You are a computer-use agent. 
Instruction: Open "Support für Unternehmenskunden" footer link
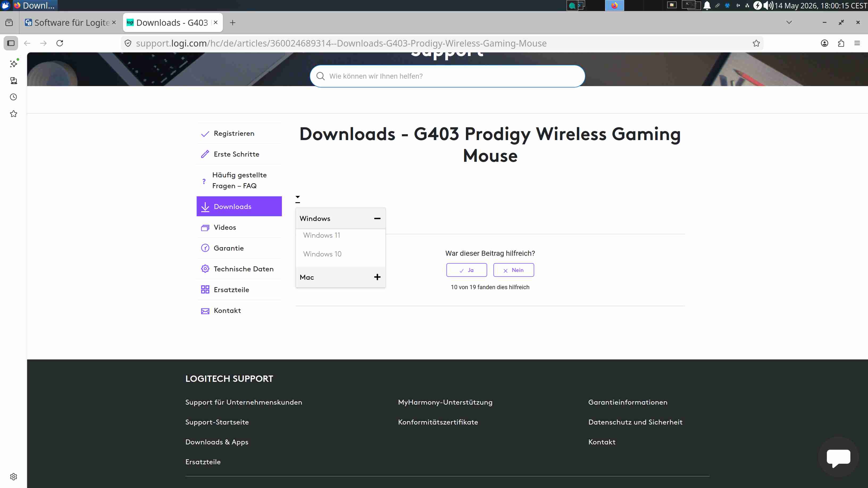point(244,402)
